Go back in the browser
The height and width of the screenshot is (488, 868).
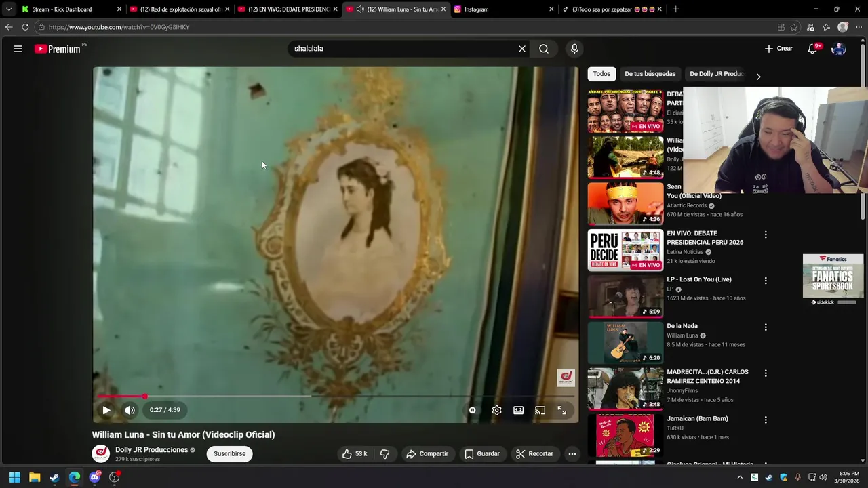[9, 27]
